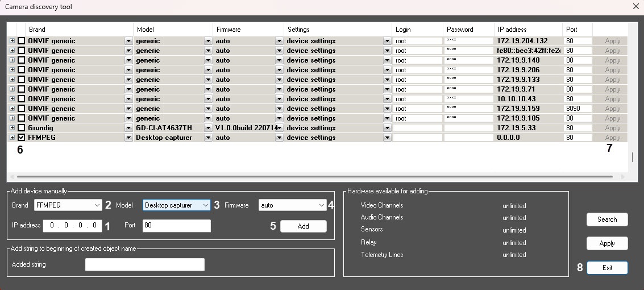Open the Brand dropdown in Add device manually
The image size is (644, 290).
pyautogui.click(x=67, y=205)
